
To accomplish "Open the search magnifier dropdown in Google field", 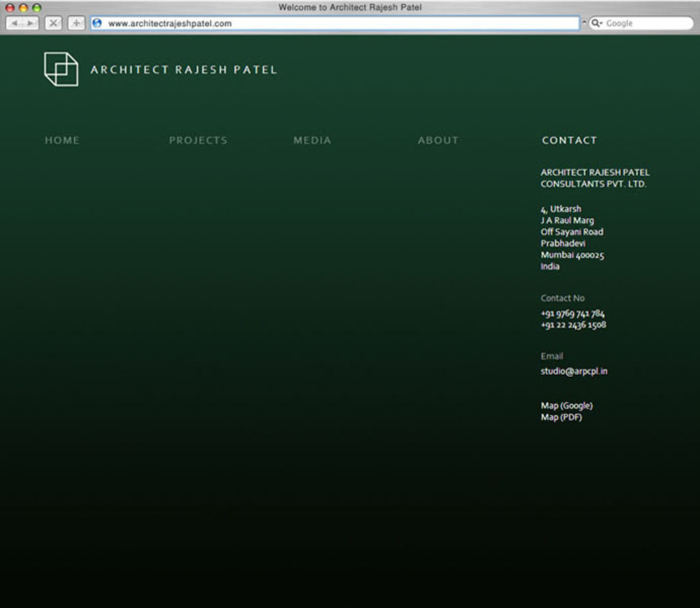I will 597,23.
